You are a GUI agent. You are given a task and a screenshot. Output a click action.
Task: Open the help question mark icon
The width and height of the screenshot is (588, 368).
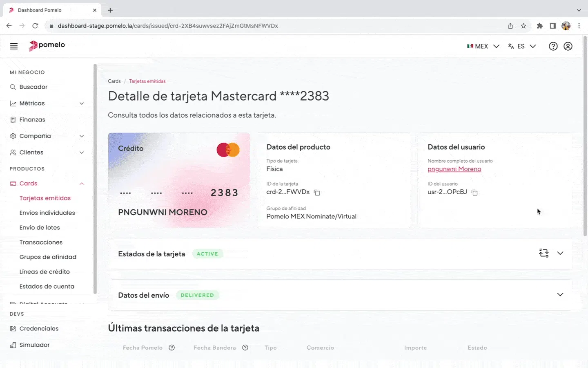pyautogui.click(x=553, y=46)
